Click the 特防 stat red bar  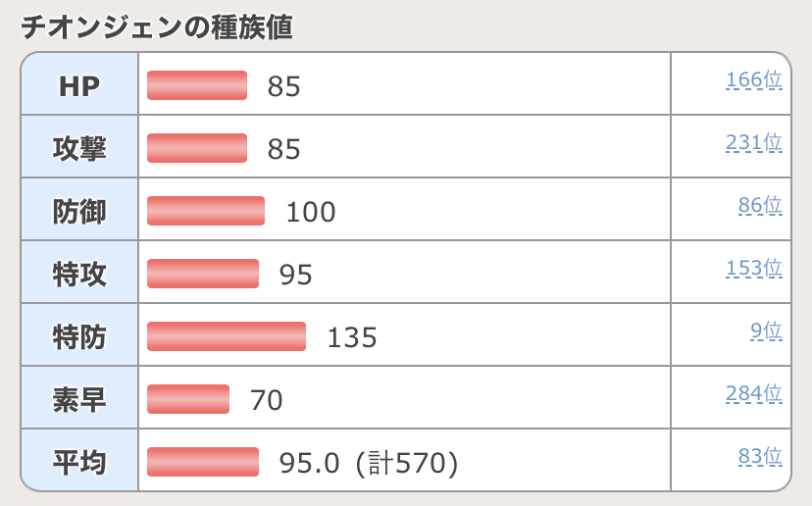point(227,336)
